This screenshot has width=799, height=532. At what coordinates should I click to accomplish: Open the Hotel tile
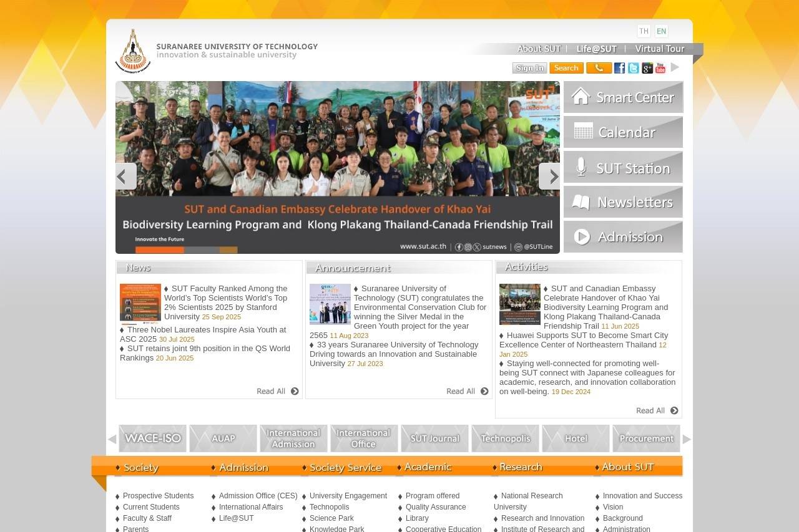point(576,438)
